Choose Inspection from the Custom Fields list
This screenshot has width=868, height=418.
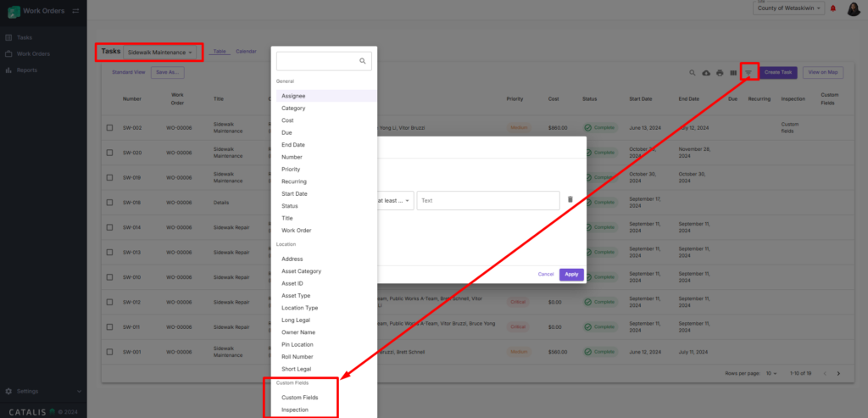[295, 410]
